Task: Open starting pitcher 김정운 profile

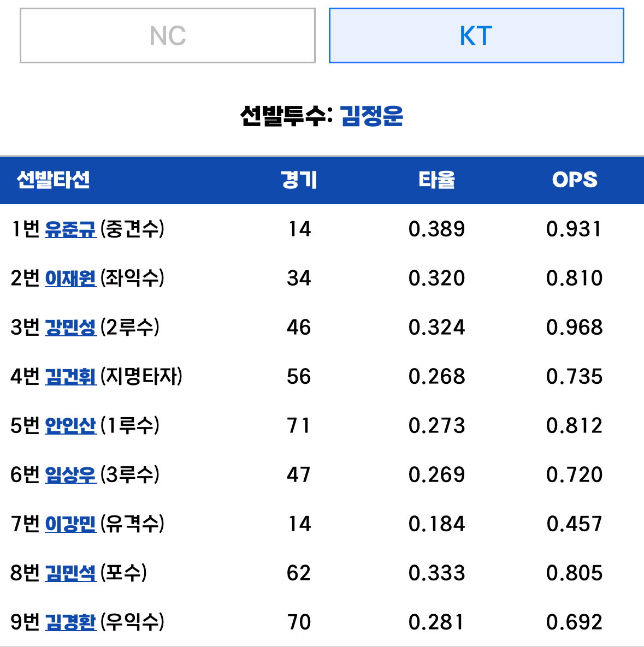Action: [371, 116]
